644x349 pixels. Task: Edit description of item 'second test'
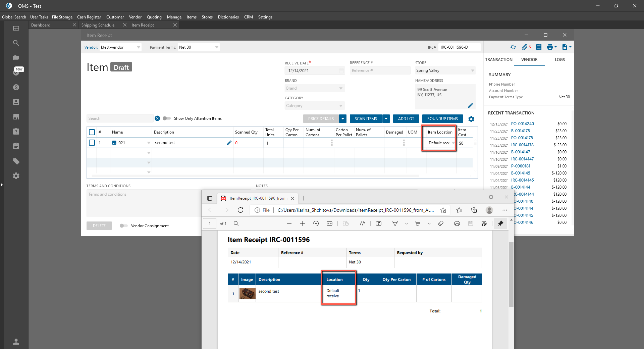[229, 143]
